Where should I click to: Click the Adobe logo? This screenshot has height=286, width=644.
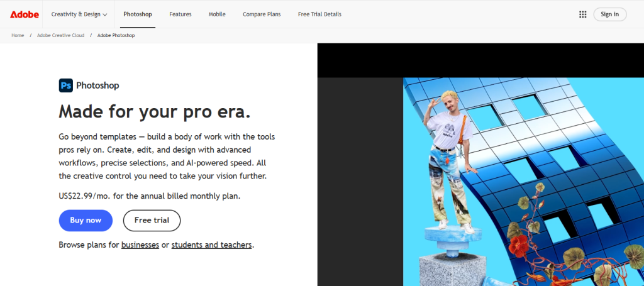pyautogui.click(x=25, y=14)
